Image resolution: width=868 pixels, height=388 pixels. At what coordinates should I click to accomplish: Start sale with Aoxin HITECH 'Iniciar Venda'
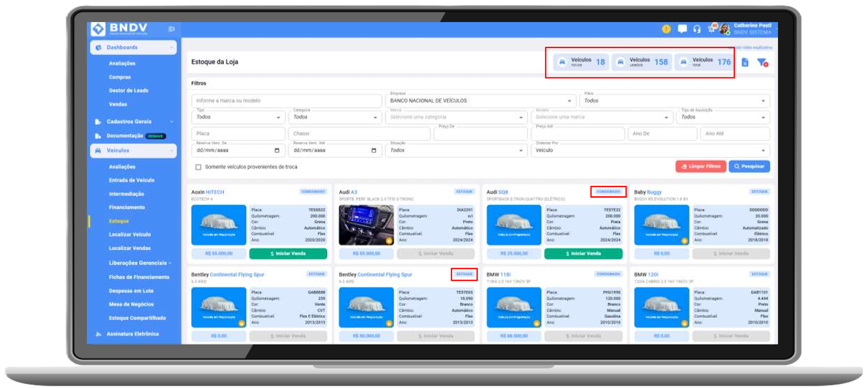click(288, 254)
